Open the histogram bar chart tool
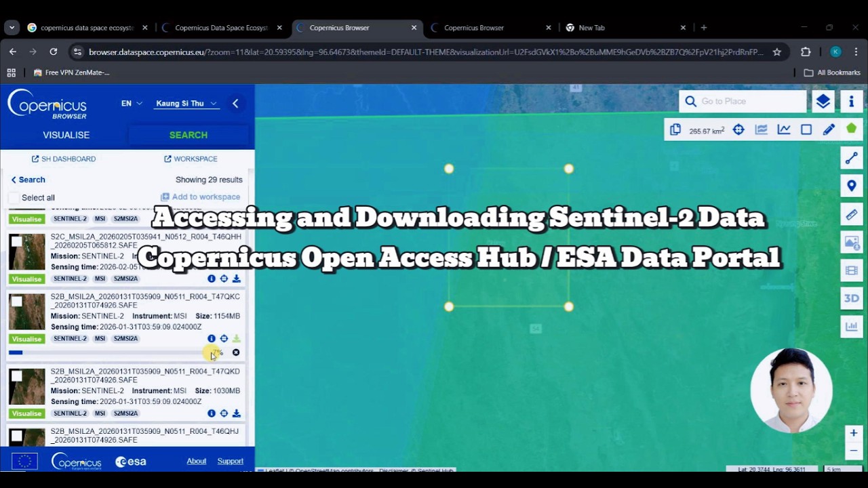Image resolution: width=868 pixels, height=488 pixels. pyautogui.click(x=852, y=327)
